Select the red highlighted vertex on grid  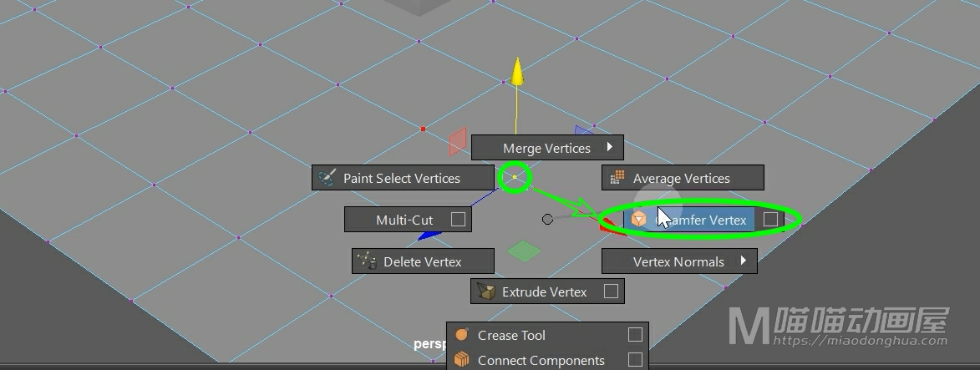click(x=423, y=129)
